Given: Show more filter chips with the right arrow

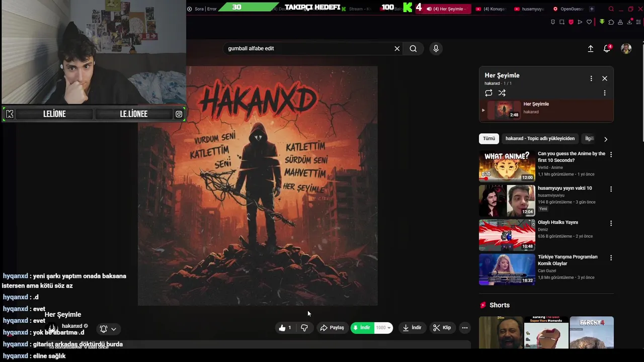Looking at the screenshot, I should pos(606,139).
